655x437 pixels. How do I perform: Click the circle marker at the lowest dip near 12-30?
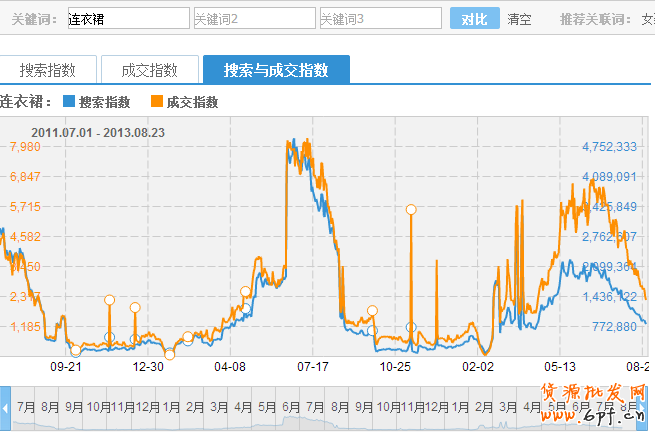[169, 354]
